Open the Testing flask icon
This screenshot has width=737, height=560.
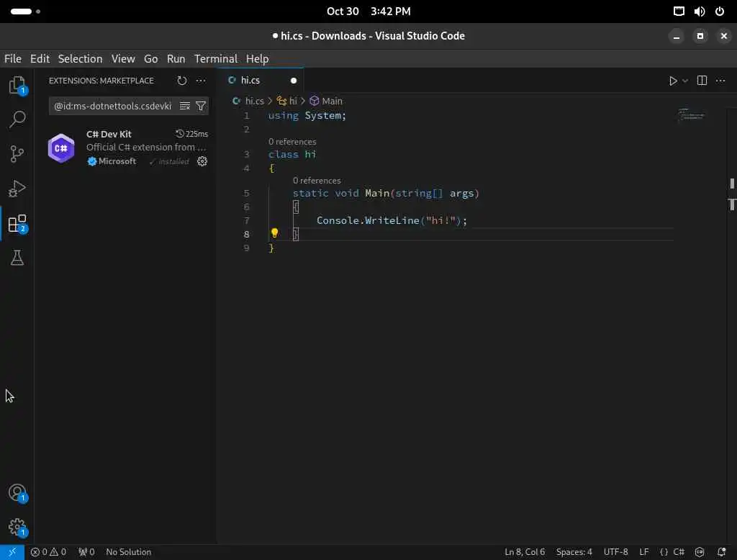coord(17,258)
